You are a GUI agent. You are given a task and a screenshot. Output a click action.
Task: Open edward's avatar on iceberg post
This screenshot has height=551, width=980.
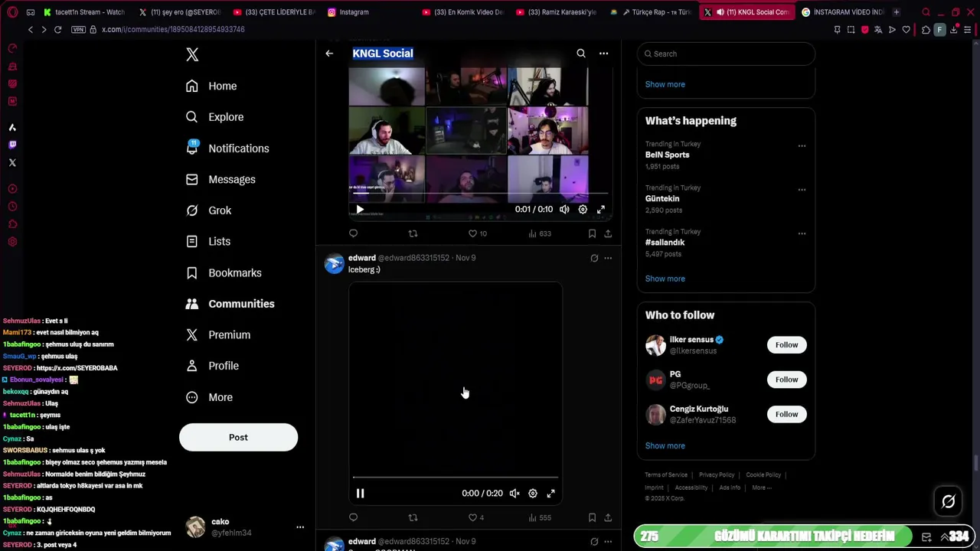coord(334,264)
